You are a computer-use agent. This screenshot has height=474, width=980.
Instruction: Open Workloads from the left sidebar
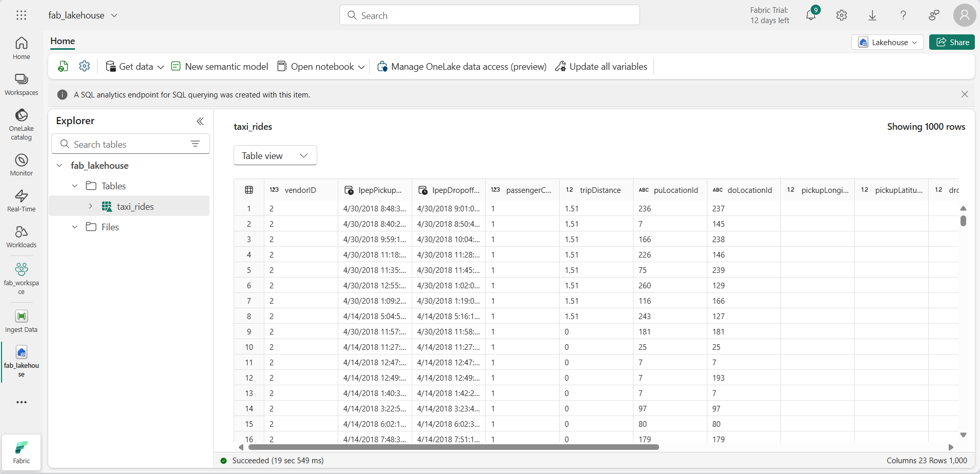pos(21,236)
